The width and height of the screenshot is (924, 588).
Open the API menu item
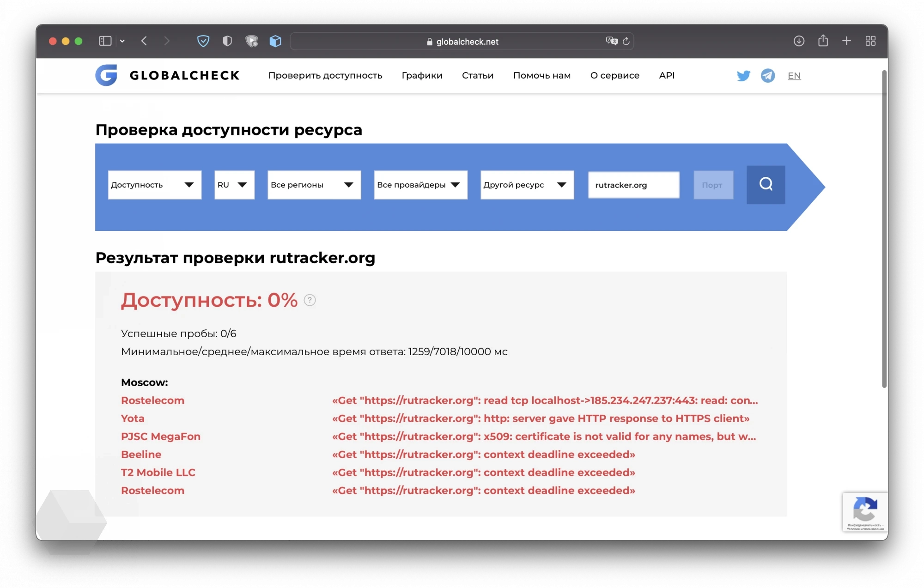click(667, 75)
